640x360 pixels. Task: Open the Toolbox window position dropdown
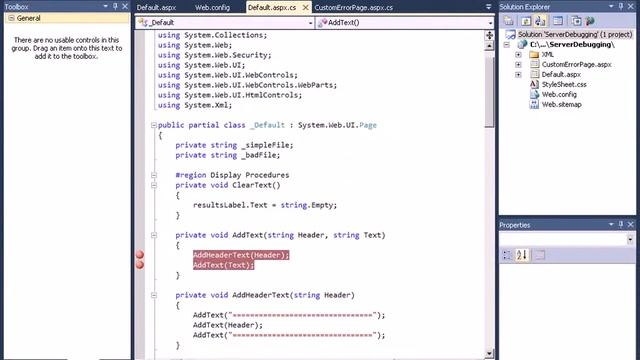click(105, 7)
